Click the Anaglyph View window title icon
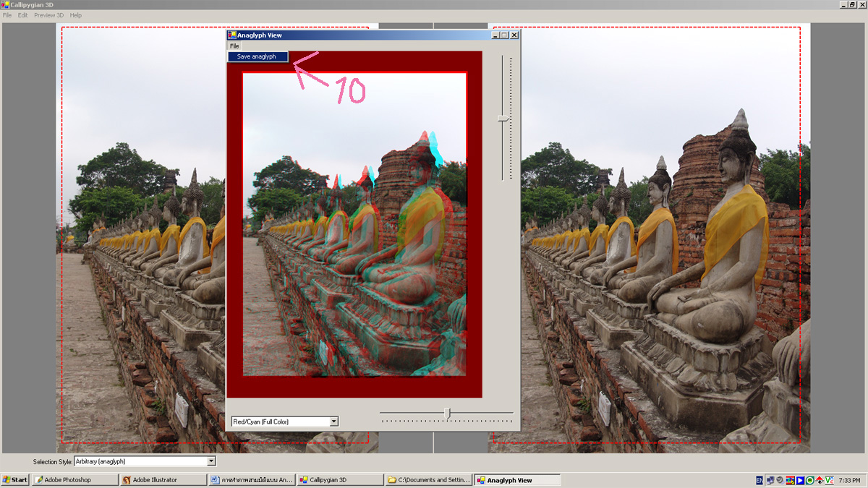This screenshot has width=868, height=488. (232, 35)
